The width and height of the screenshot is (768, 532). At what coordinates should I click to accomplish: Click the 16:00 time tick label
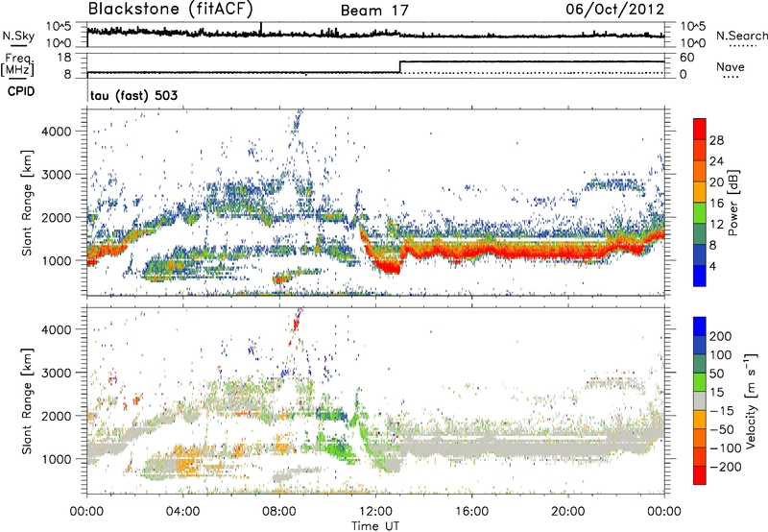pyautogui.click(x=471, y=512)
